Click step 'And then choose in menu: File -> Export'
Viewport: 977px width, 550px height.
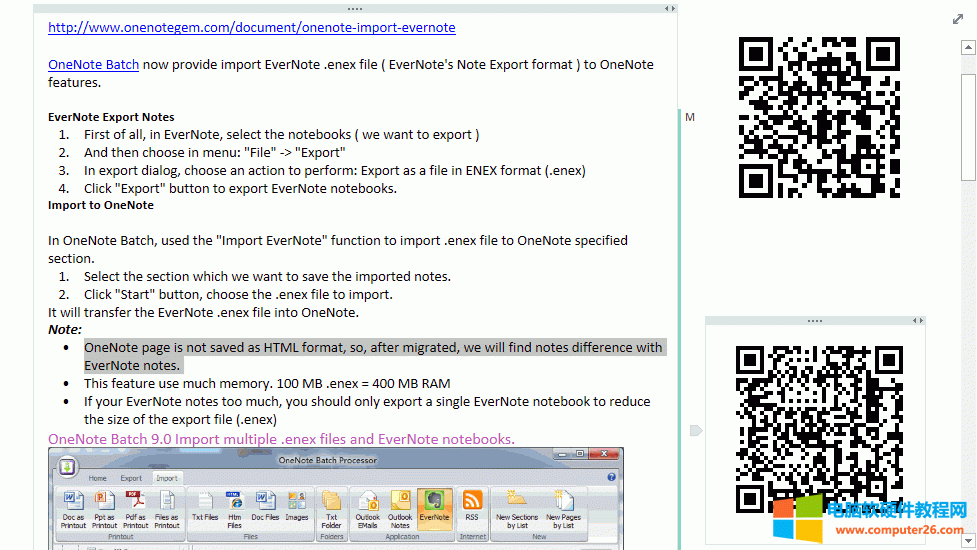click(215, 153)
